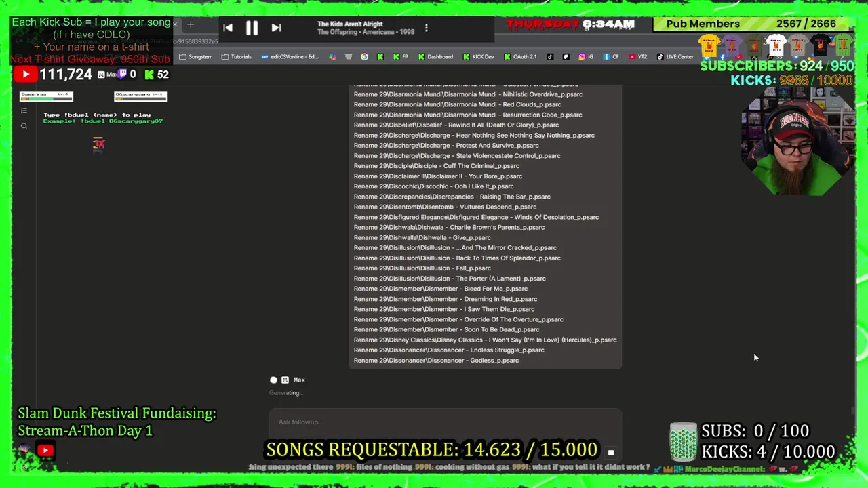The image size is (868, 488).
Task: Select line Disentomb - Vultures Descend
Action: pyautogui.click(x=445, y=207)
